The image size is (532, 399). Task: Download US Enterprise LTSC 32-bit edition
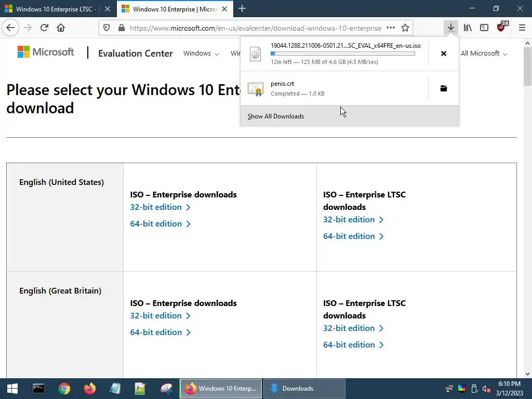353,220
